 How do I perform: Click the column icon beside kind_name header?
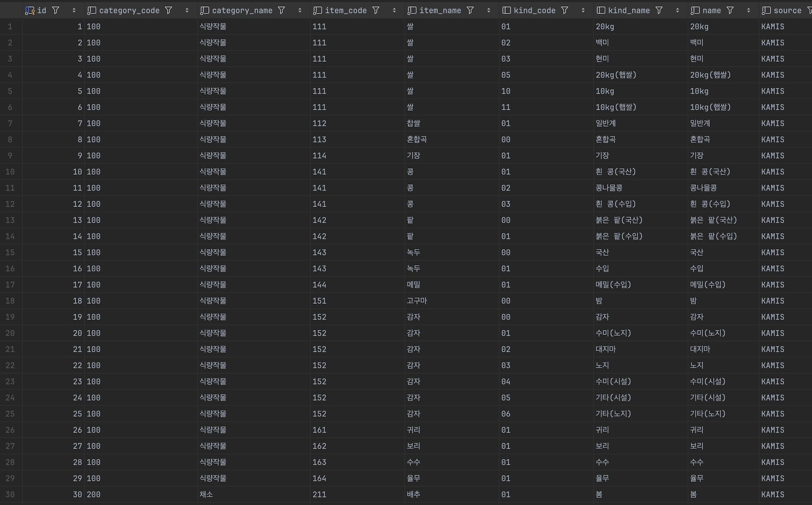[601, 11]
